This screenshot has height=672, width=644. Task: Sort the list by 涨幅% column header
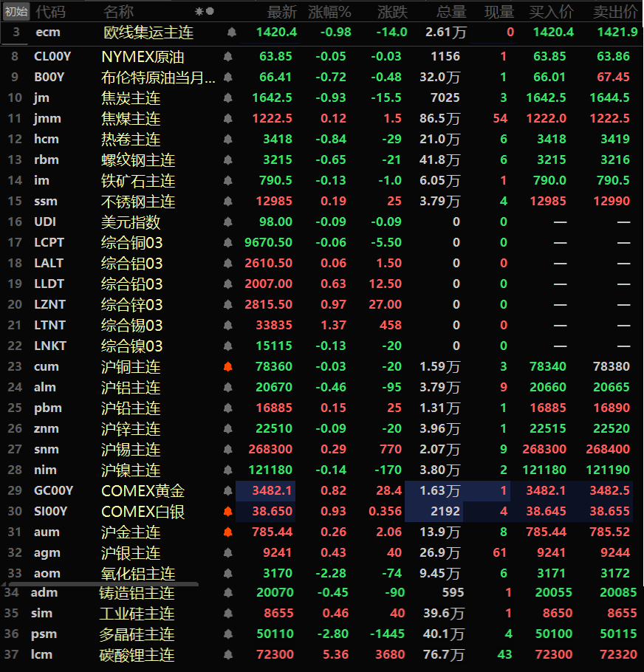pyautogui.click(x=329, y=12)
